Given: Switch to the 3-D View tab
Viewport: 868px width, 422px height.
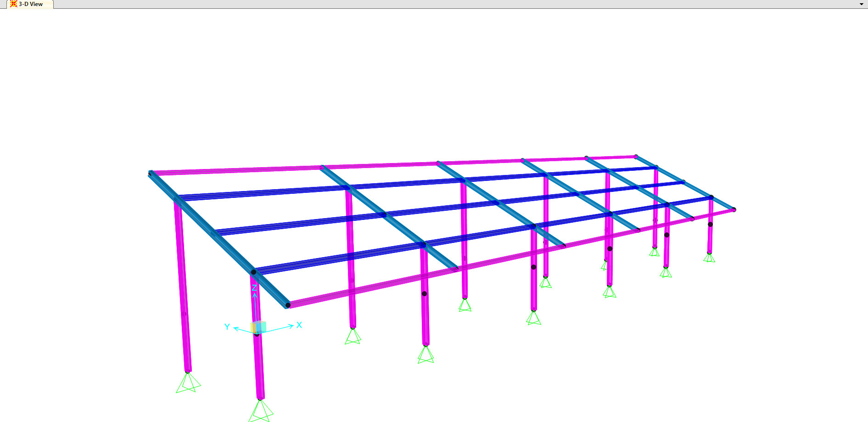Looking at the screenshot, I should pyautogui.click(x=30, y=4).
